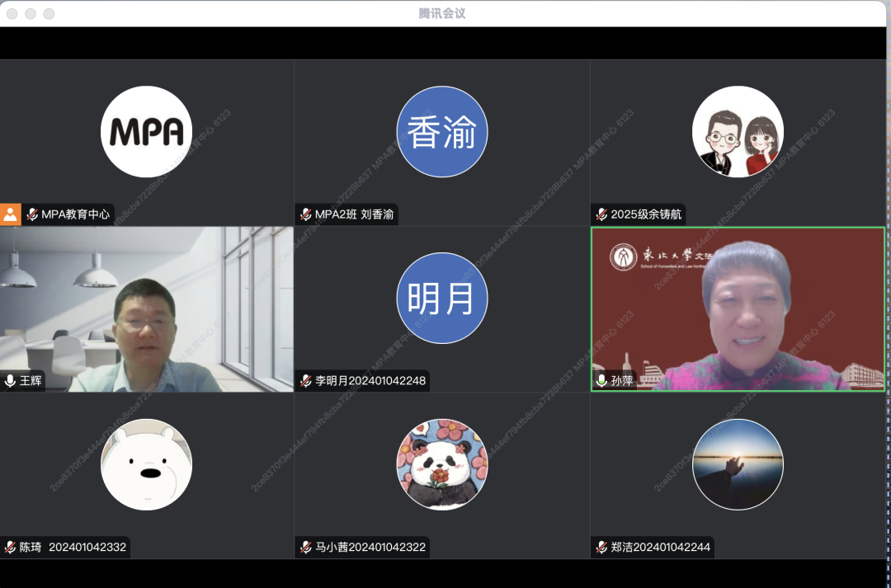This screenshot has height=588, width=891.
Task: Select the blue 明月 avatar circle
Action: 442,299
